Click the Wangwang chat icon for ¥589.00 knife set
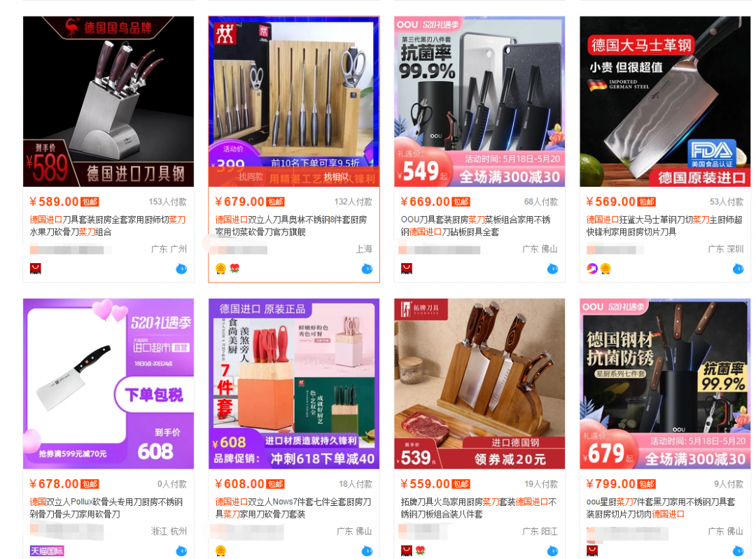Image resolution: width=756 pixels, height=559 pixels. [x=181, y=269]
